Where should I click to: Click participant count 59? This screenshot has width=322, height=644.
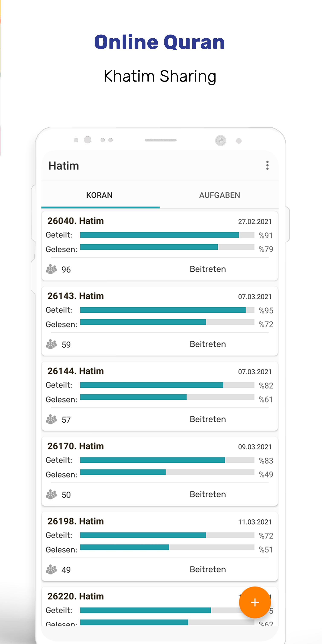(x=66, y=345)
